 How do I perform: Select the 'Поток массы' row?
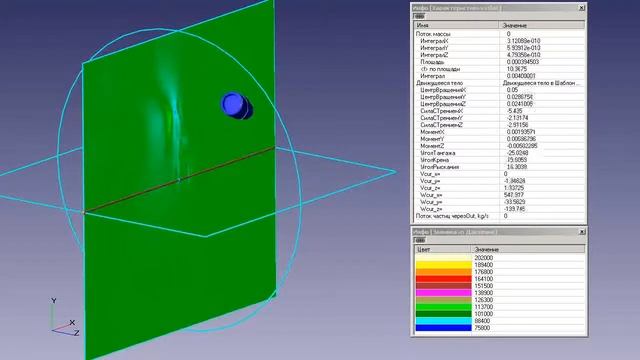point(499,34)
